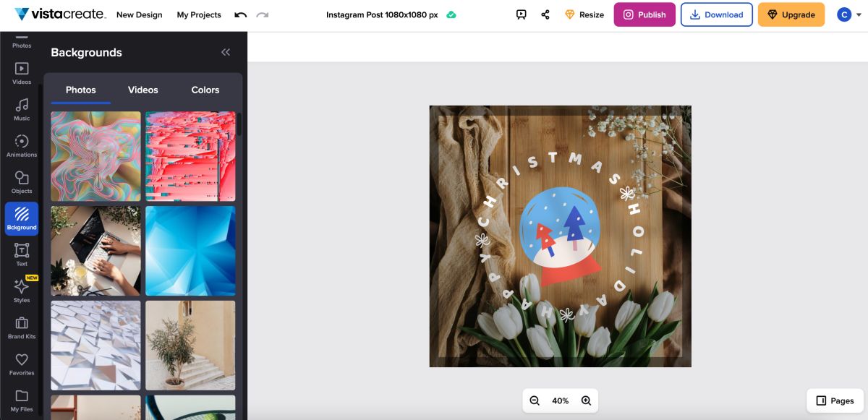Open the Text sidebar tool
The width and height of the screenshot is (868, 420).
(x=22, y=255)
